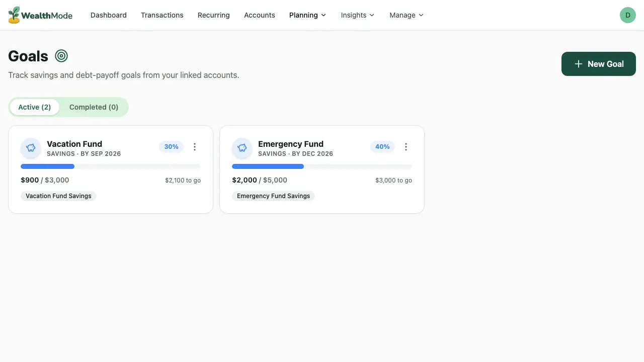
Task: Open the Accounts page
Action: (260, 15)
